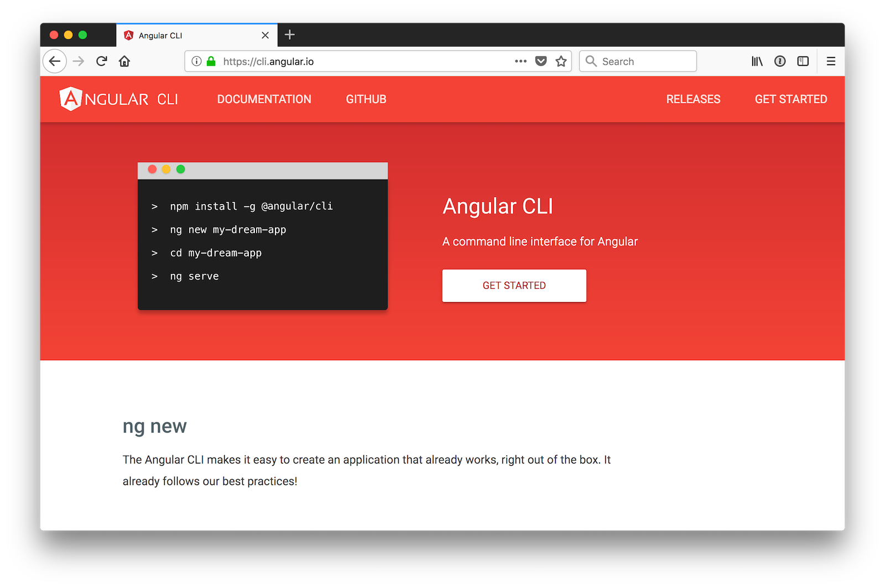Open the Library bookmarks icon

pyautogui.click(x=757, y=61)
